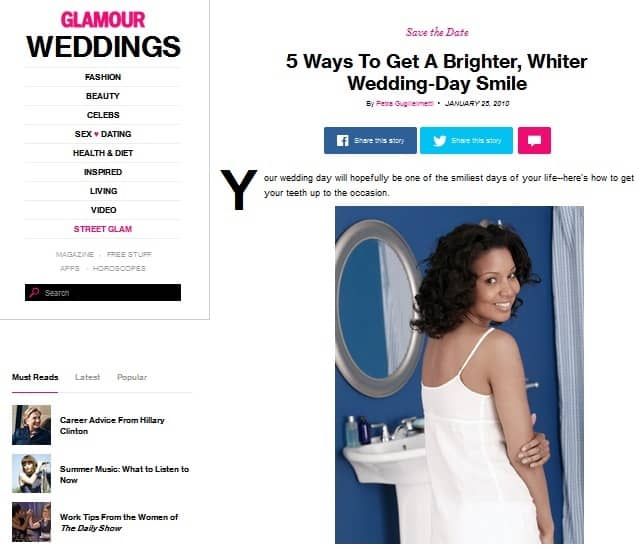
Task: Open Summer Music article thumbnail
Action: (x=31, y=473)
